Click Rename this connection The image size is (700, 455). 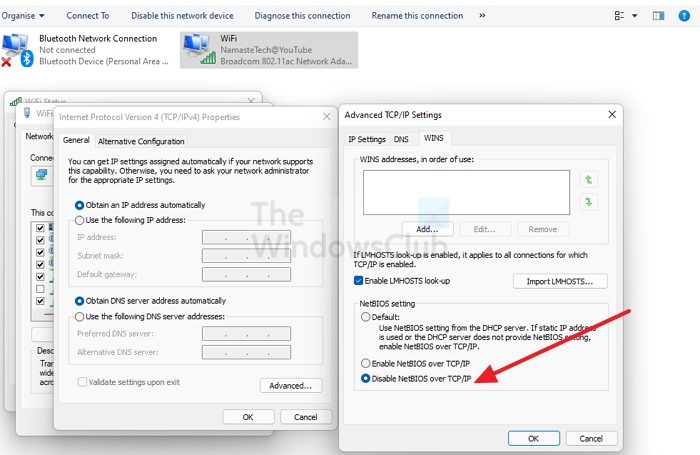point(417,16)
